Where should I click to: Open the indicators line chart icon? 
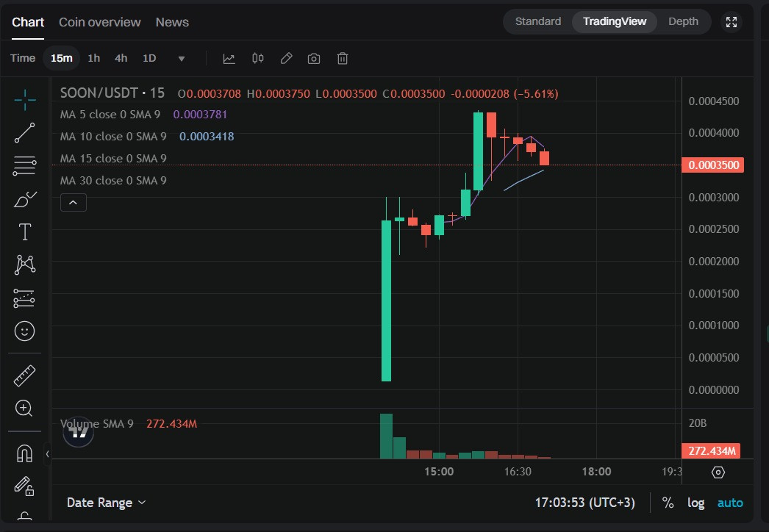click(x=229, y=59)
